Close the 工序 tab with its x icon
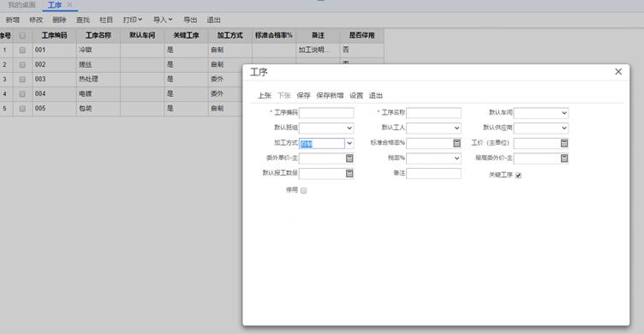Viewport: 644px width, 334px height. [x=69, y=4]
